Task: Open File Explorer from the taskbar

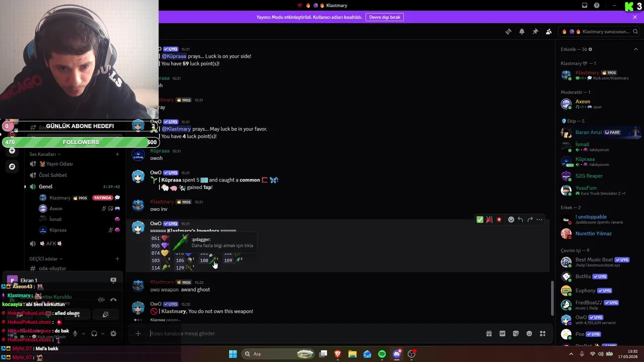Action: (x=352, y=354)
